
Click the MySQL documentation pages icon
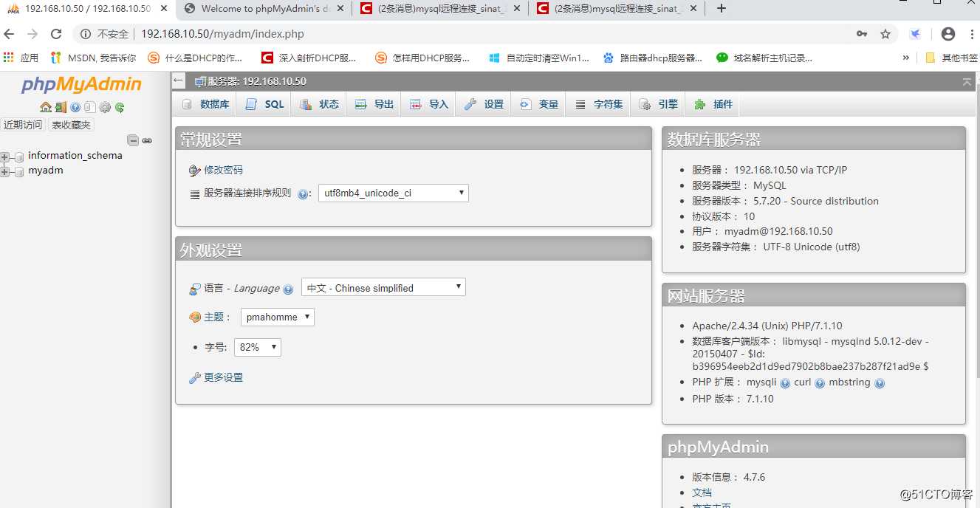(x=90, y=107)
